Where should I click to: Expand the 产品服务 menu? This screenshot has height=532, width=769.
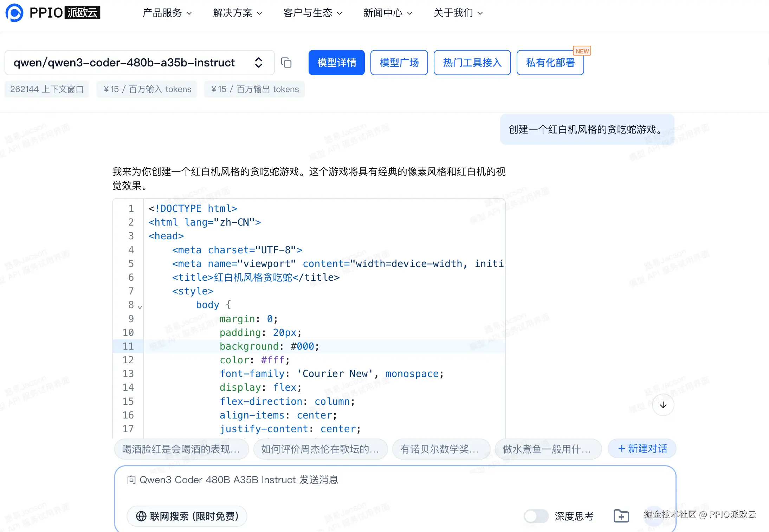[167, 13]
